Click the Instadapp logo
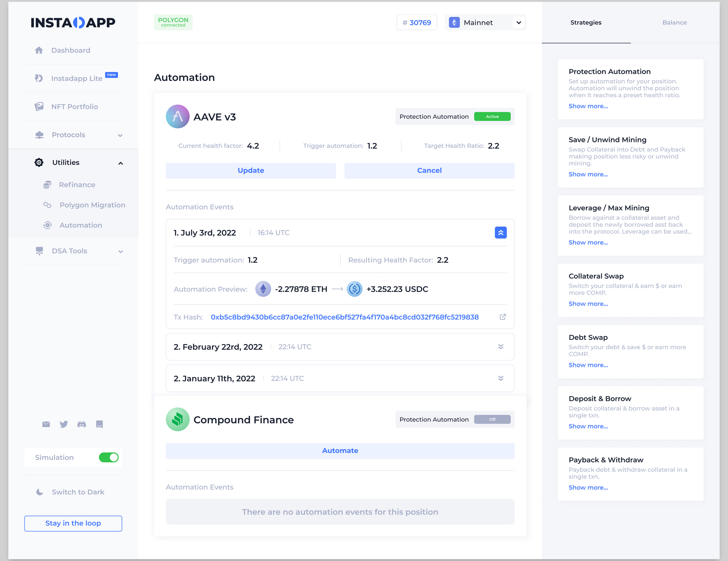The width and height of the screenshot is (728, 561). pyautogui.click(x=73, y=23)
